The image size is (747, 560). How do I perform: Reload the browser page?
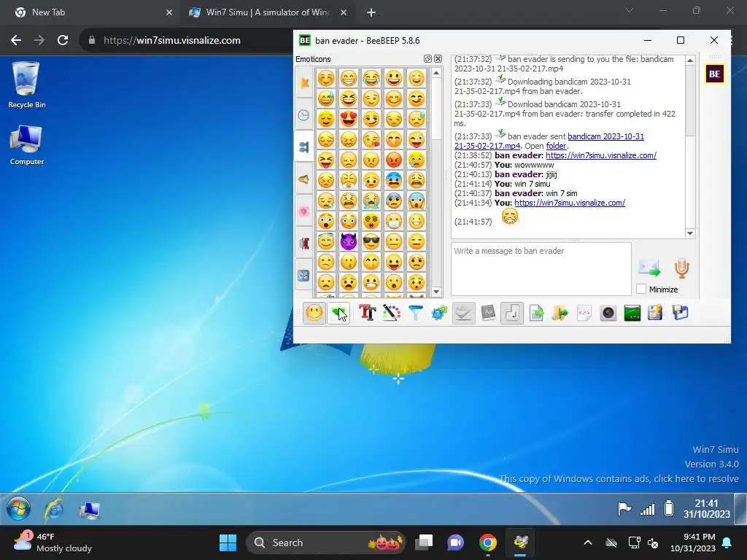point(63,40)
